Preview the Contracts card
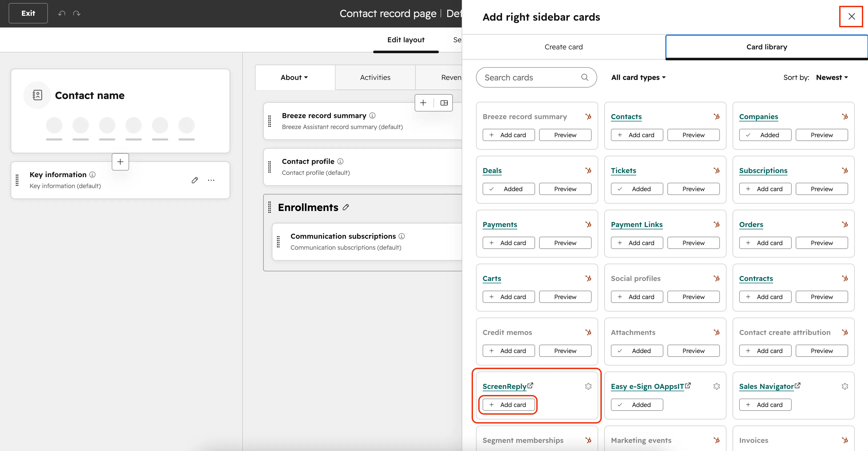 point(822,297)
